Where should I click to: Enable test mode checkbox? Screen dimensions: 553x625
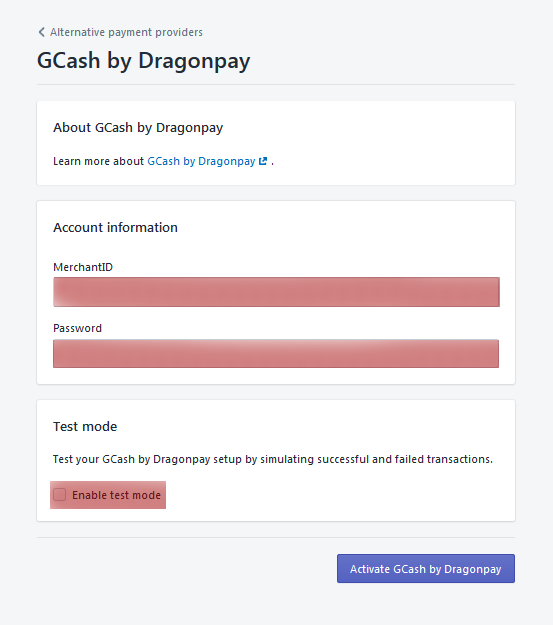(x=60, y=495)
